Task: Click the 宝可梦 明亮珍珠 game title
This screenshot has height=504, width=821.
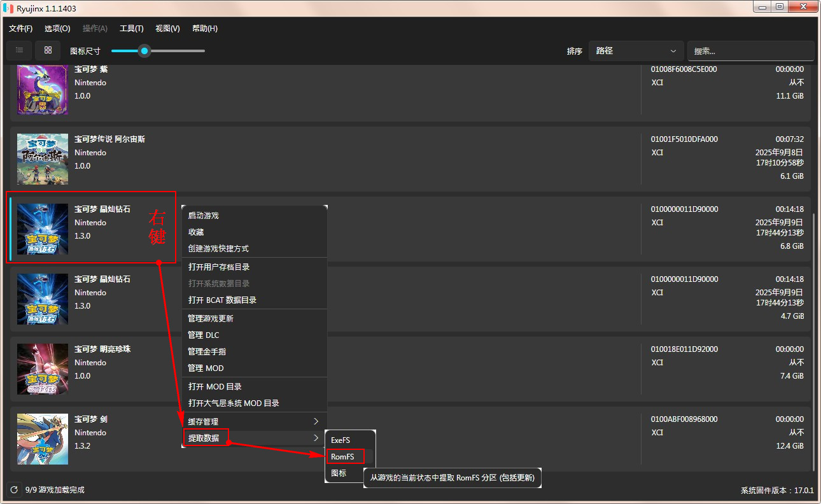Action: [102, 349]
